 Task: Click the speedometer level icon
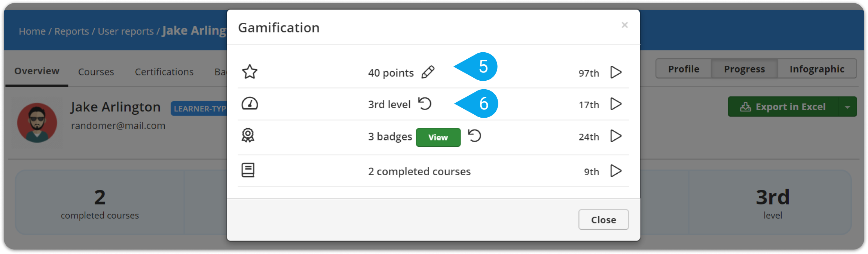pos(250,103)
